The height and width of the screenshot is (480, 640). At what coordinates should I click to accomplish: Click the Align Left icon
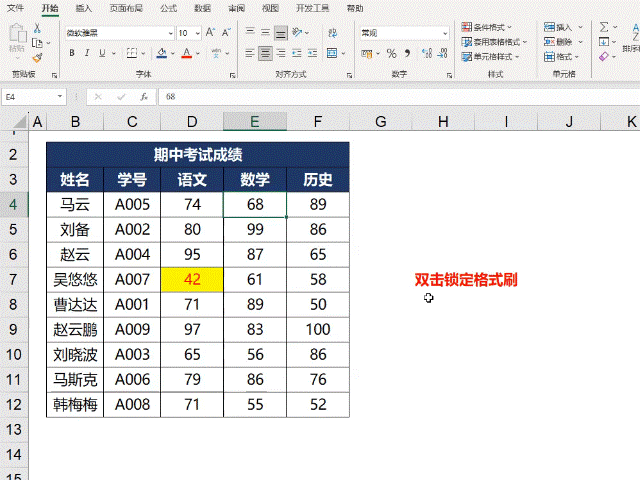click(x=250, y=53)
